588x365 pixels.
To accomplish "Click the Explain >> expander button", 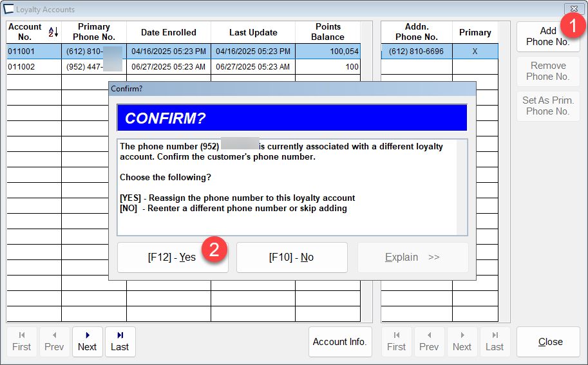I will (412, 257).
